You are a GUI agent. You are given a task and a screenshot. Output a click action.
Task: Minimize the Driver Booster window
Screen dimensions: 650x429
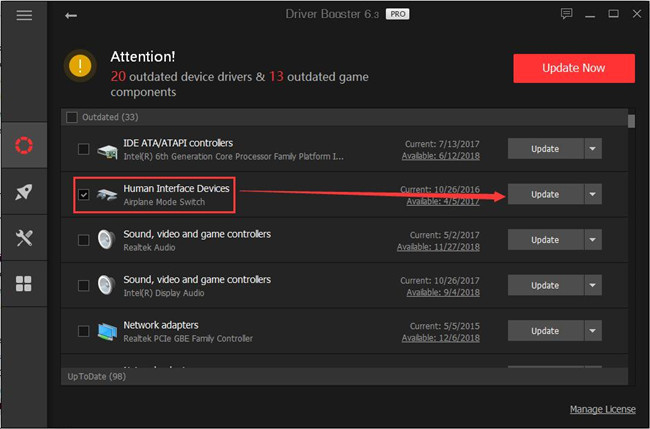click(590, 16)
